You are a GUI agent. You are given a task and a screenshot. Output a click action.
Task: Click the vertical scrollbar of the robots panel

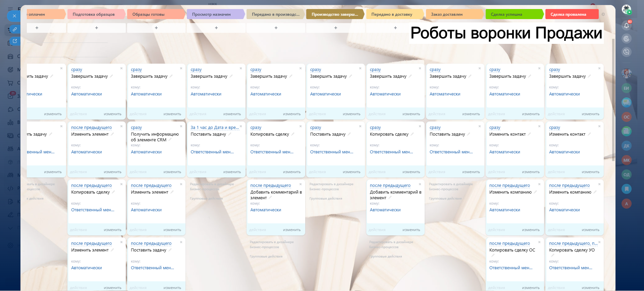click(x=613, y=100)
